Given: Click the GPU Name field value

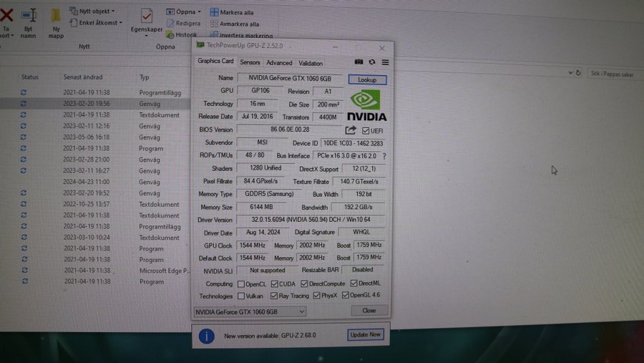Looking at the screenshot, I should [x=290, y=78].
